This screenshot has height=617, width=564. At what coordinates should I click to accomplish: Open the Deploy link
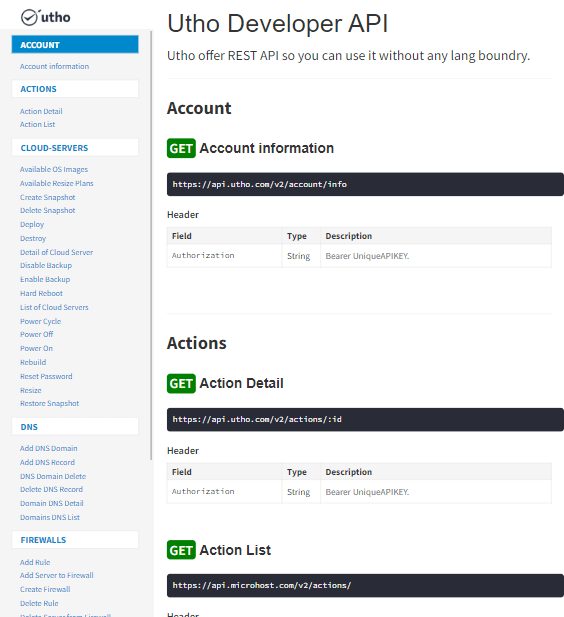(x=32, y=224)
